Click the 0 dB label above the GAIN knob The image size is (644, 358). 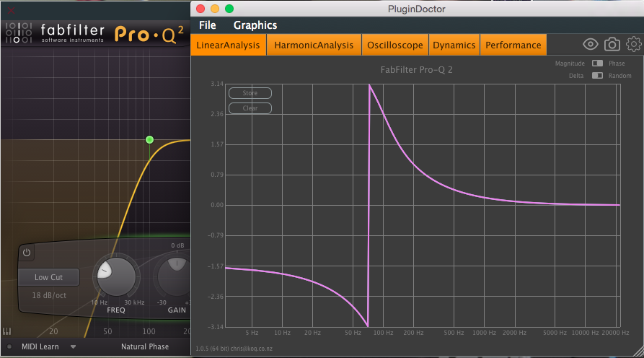[x=177, y=245]
